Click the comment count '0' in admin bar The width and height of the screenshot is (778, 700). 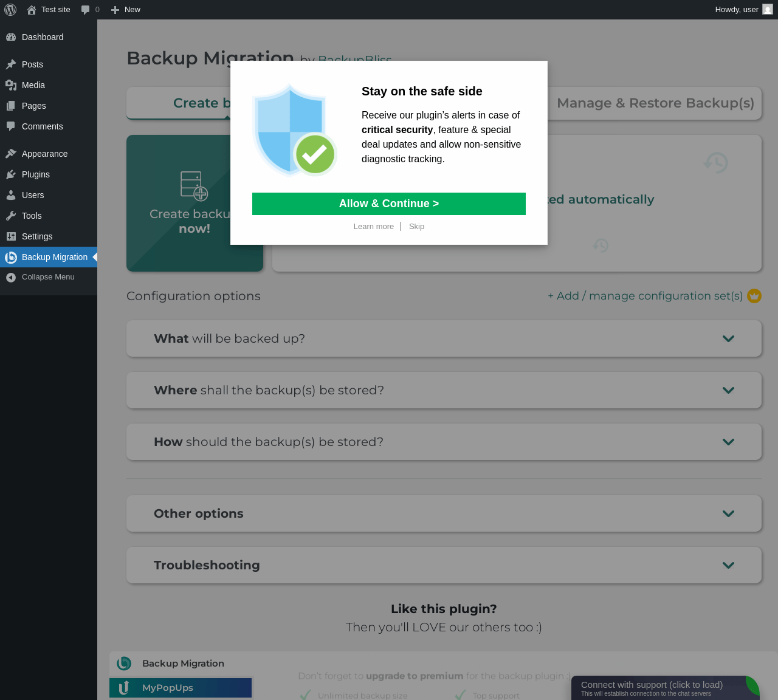97,10
